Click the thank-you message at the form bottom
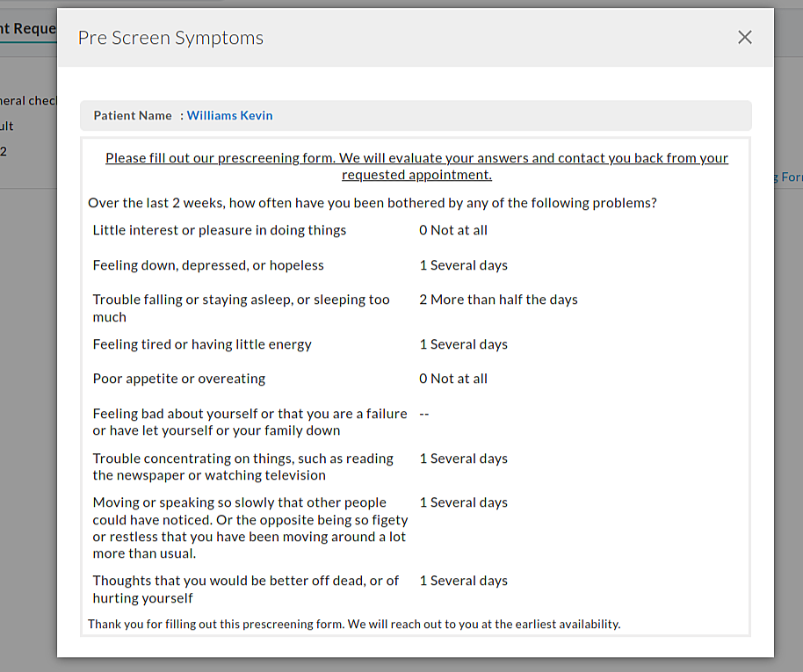The image size is (803, 672). click(x=353, y=624)
